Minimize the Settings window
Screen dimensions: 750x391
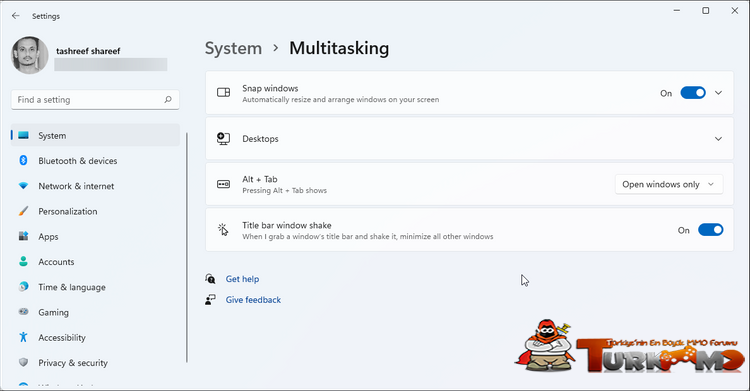click(677, 11)
